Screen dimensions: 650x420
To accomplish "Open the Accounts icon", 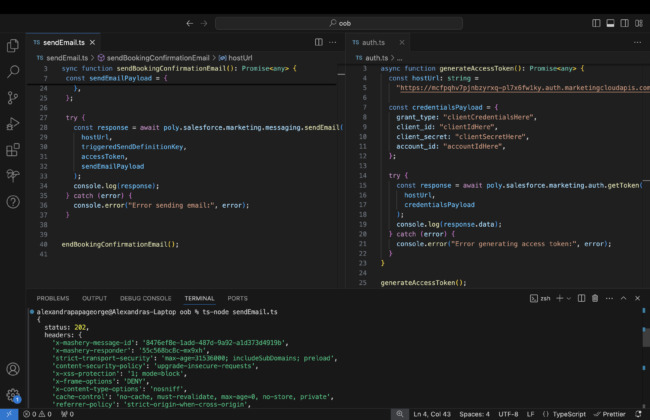I will pyautogui.click(x=13, y=369).
